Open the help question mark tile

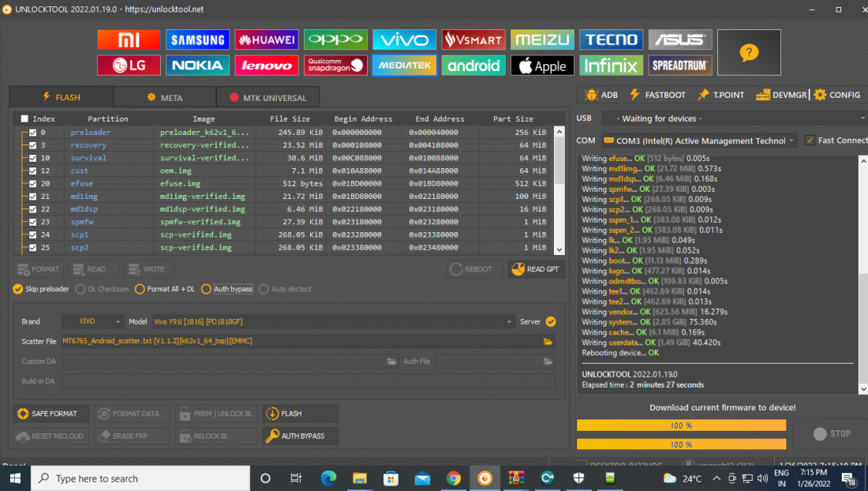(749, 53)
